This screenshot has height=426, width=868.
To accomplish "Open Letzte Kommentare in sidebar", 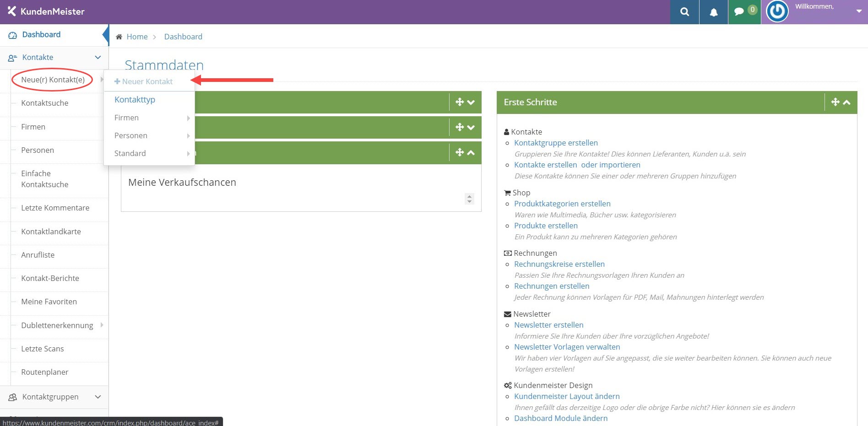I will (55, 208).
